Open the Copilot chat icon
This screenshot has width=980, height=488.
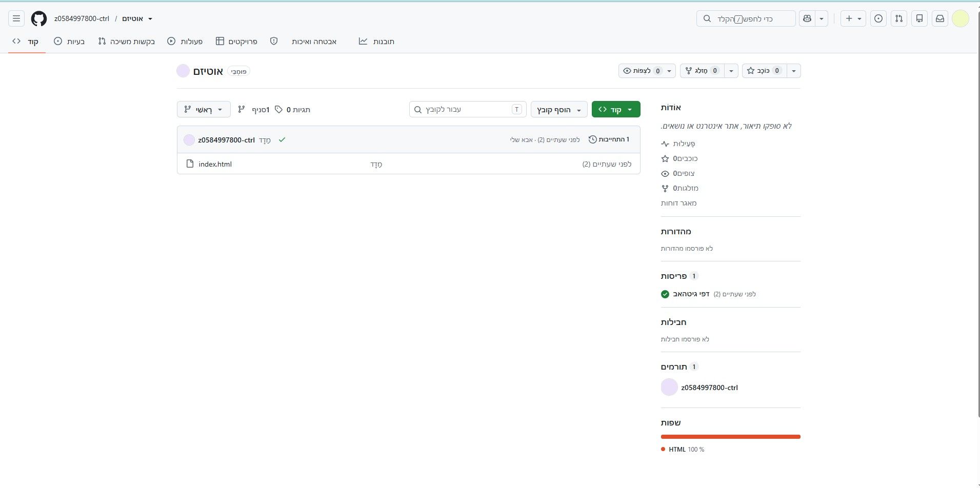[807, 18]
